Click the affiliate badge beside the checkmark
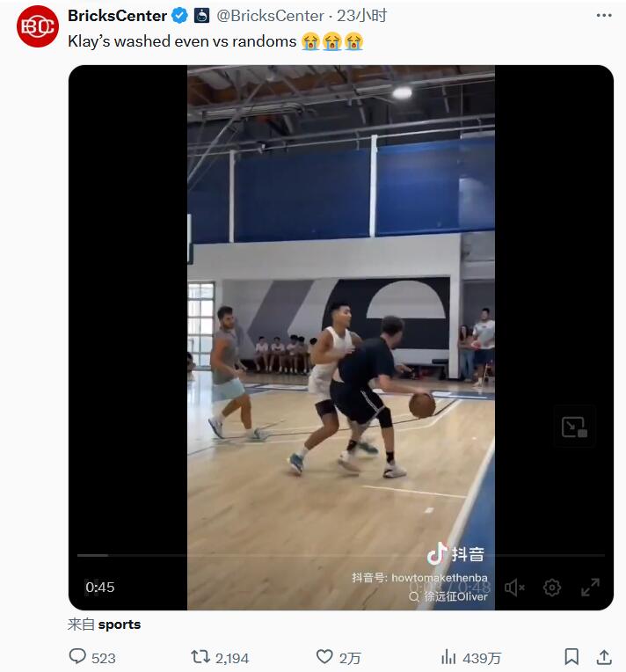626x672 pixels. (x=201, y=15)
